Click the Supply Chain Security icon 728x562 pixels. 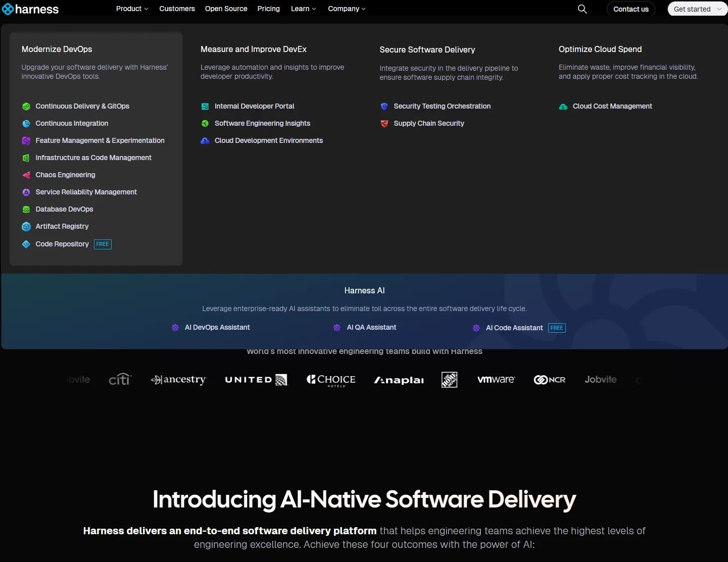[384, 124]
